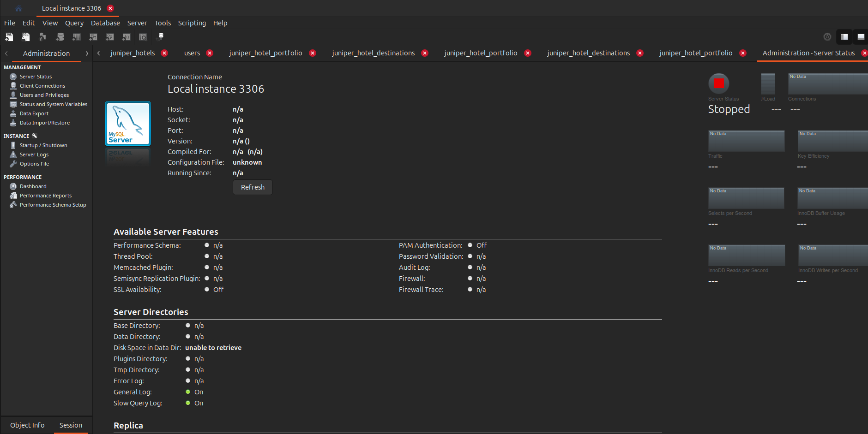Click the create new table icon
This screenshot has width=868, height=434.
pos(77,37)
